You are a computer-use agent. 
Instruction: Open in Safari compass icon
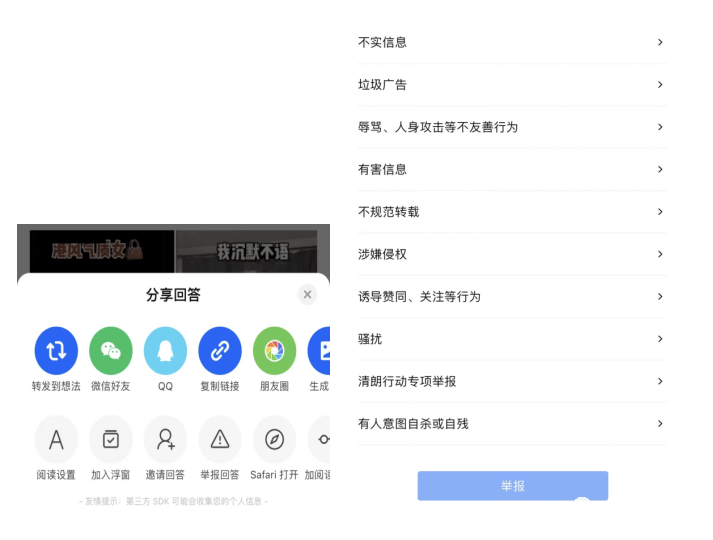click(x=274, y=439)
